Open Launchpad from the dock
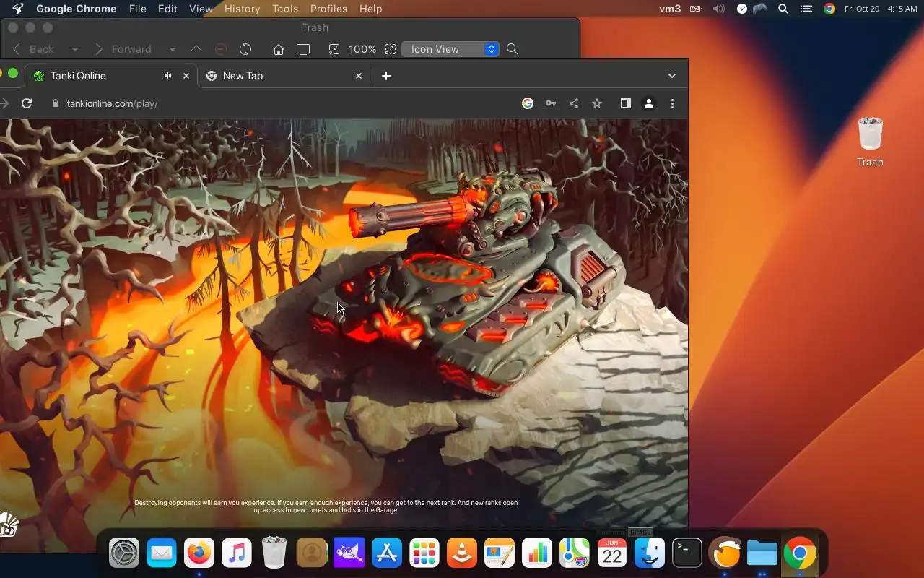 coord(424,554)
